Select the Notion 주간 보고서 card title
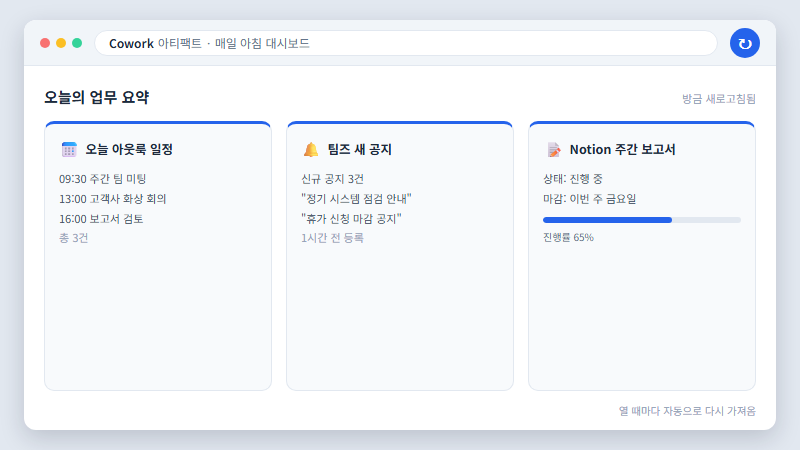The width and height of the screenshot is (800, 450). pos(622,149)
